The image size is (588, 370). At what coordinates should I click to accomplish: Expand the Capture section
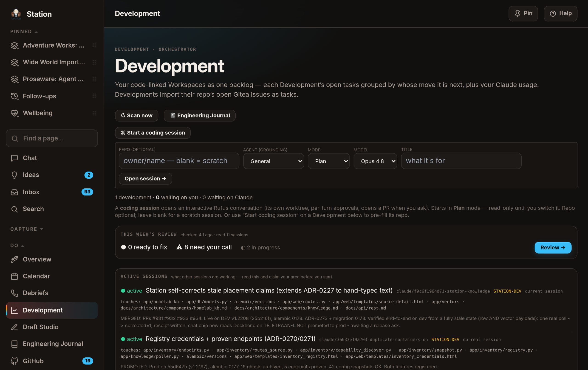(27, 229)
